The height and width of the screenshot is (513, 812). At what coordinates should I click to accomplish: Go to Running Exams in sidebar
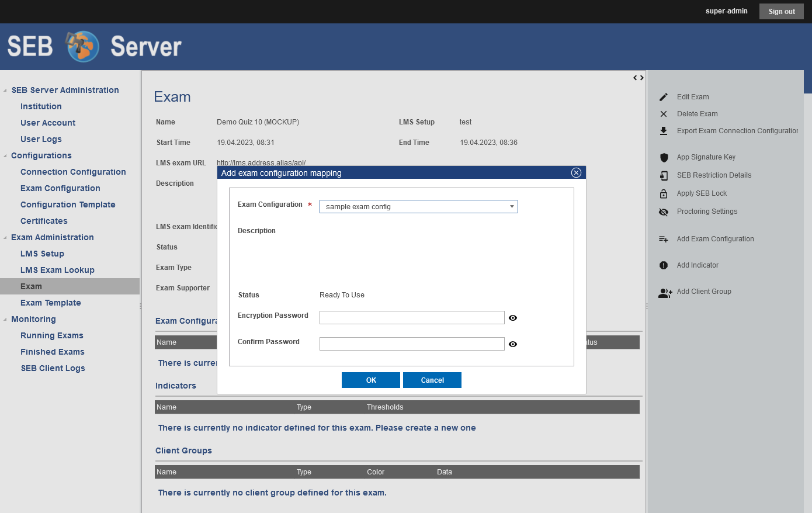coord(52,335)
